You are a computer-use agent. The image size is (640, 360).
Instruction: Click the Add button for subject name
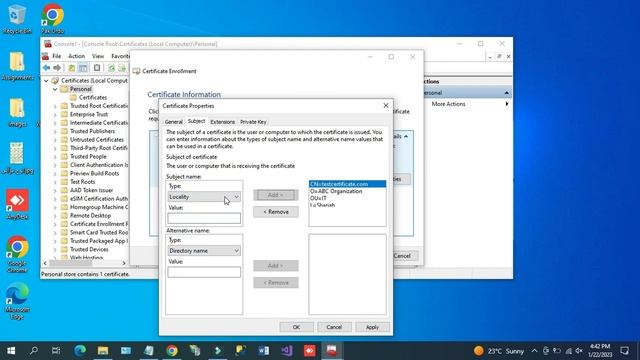pos(276,195)
